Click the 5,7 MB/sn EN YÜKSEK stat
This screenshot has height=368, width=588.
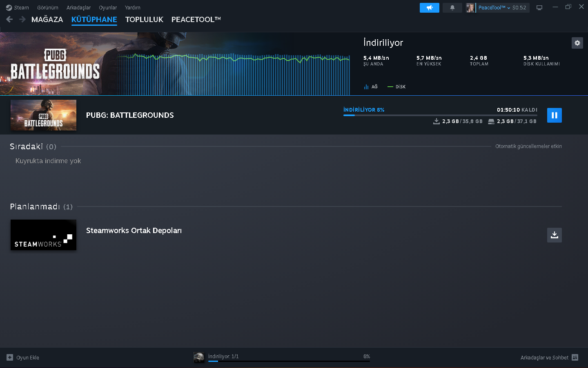[x=429, y=61]
